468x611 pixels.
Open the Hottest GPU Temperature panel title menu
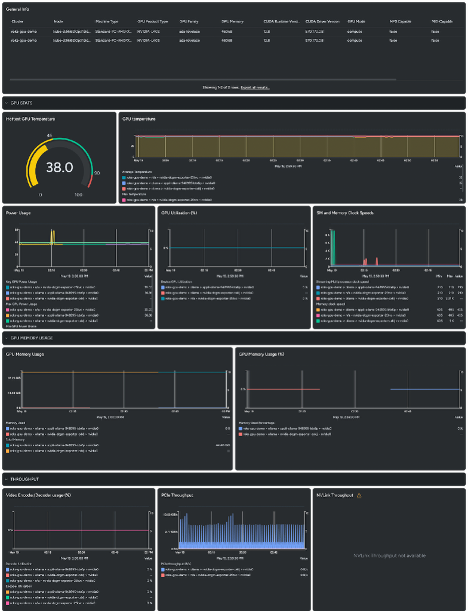[30, 119]
